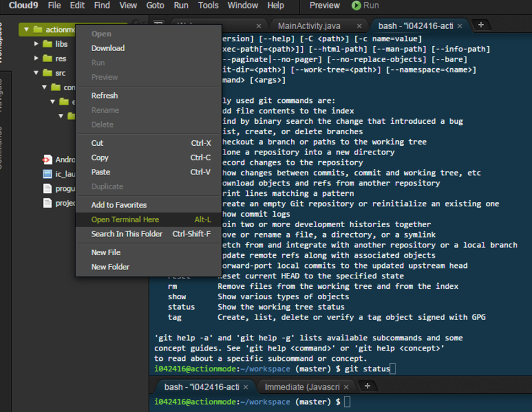Open the File menu
532x412 pixels.
[55, 6]
